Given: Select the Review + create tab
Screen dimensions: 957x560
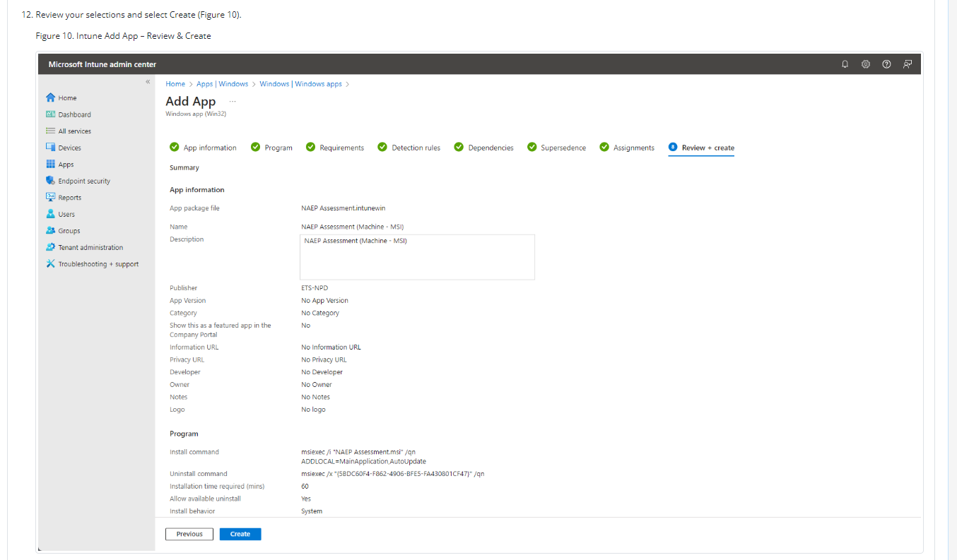Looking at the screenshot, I should pos(701,148).
